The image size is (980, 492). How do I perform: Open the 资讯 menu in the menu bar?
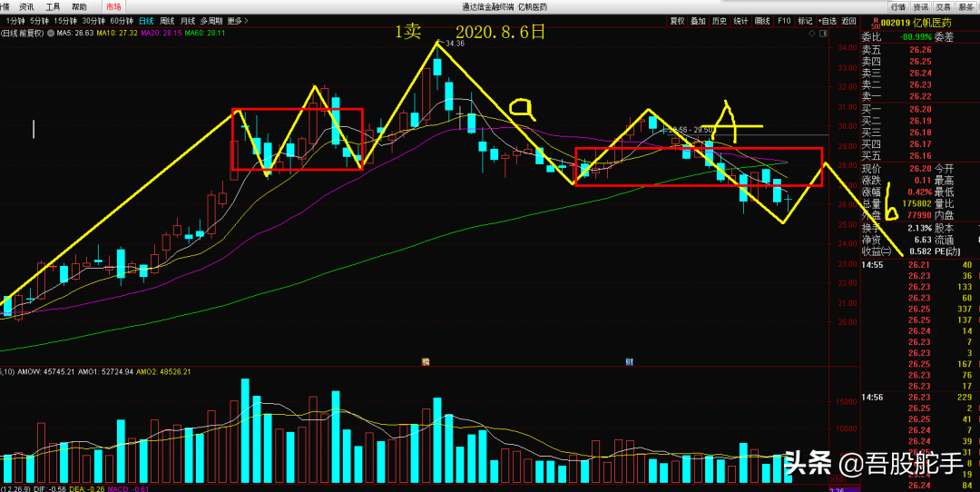coord(26,7)
